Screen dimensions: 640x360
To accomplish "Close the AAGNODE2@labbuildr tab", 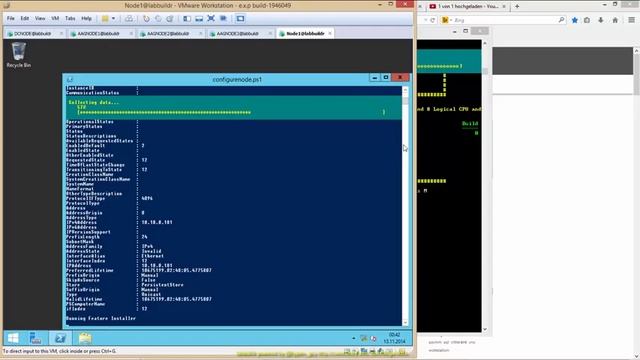I will pyautogui.click(x=201, y=33).
